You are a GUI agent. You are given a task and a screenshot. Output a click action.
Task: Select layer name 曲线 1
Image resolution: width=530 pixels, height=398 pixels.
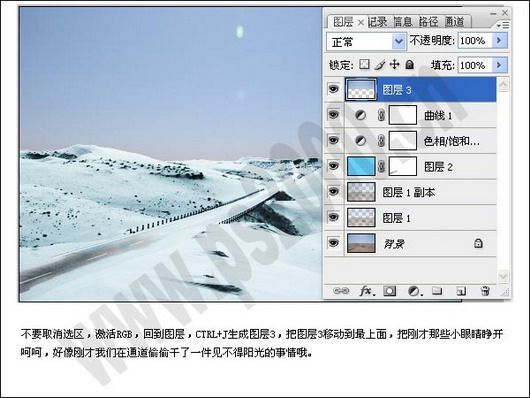[x=438, y=116]
